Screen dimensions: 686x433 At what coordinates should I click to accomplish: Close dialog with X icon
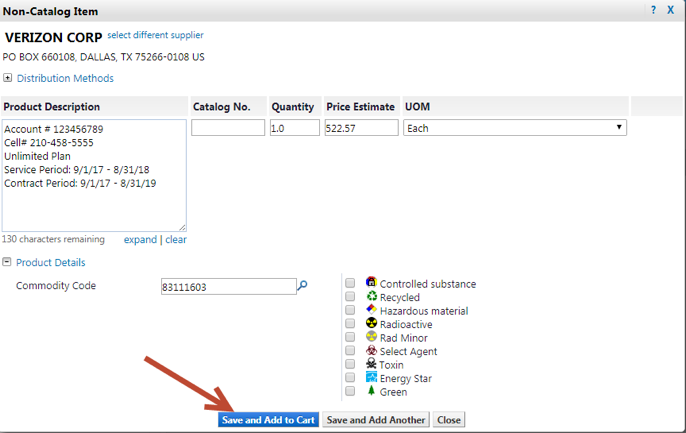[670, 10]
